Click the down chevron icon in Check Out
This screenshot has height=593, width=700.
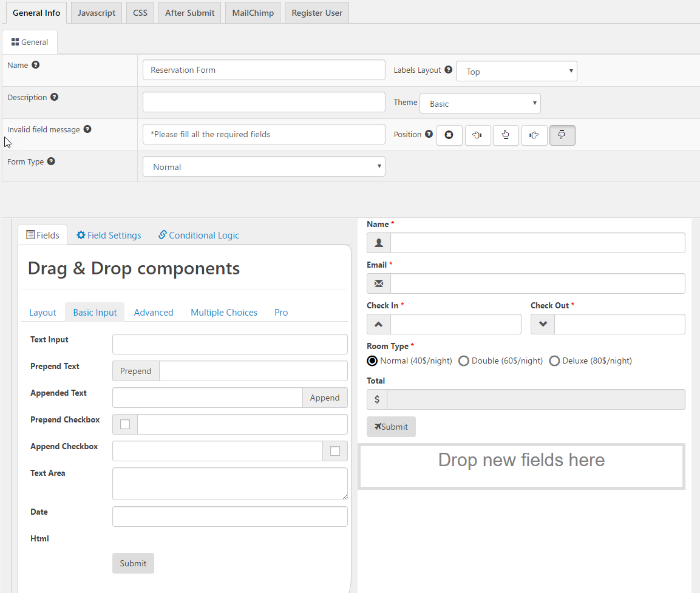543,324
